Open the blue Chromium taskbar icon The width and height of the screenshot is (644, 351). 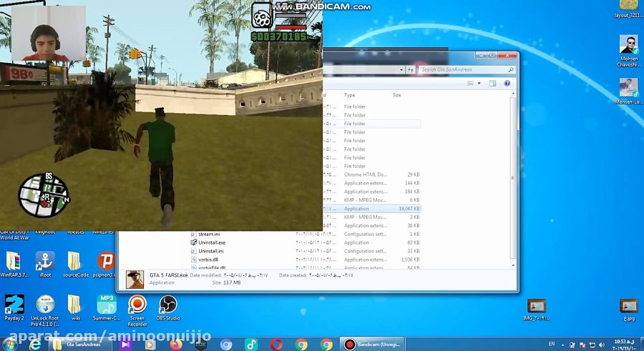226,344
